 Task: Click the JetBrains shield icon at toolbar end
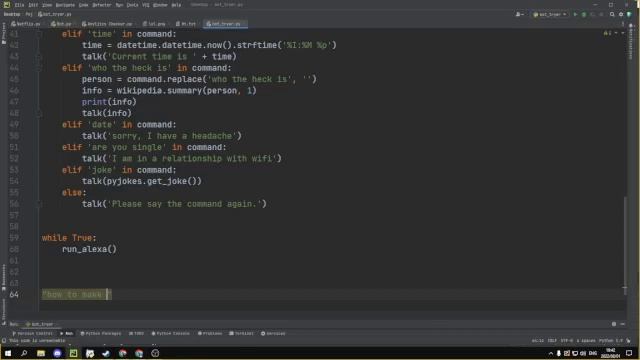pos(629,14)
